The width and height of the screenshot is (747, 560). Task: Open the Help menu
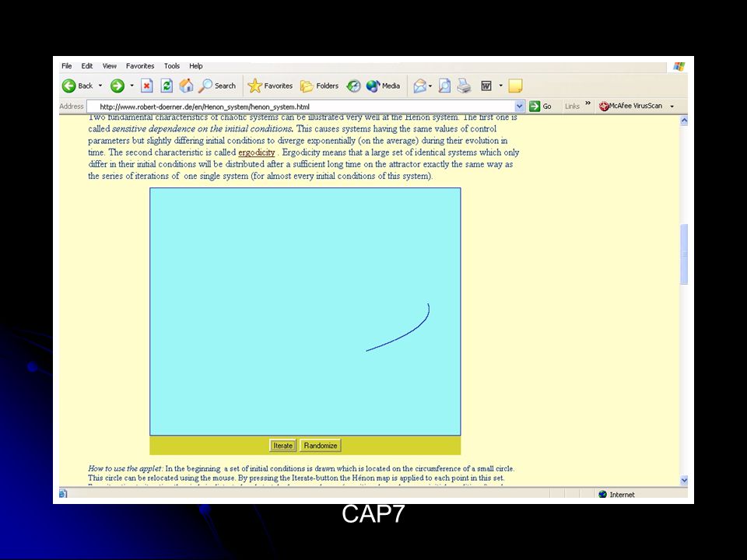pyautogui.click(x=196, y=65)
